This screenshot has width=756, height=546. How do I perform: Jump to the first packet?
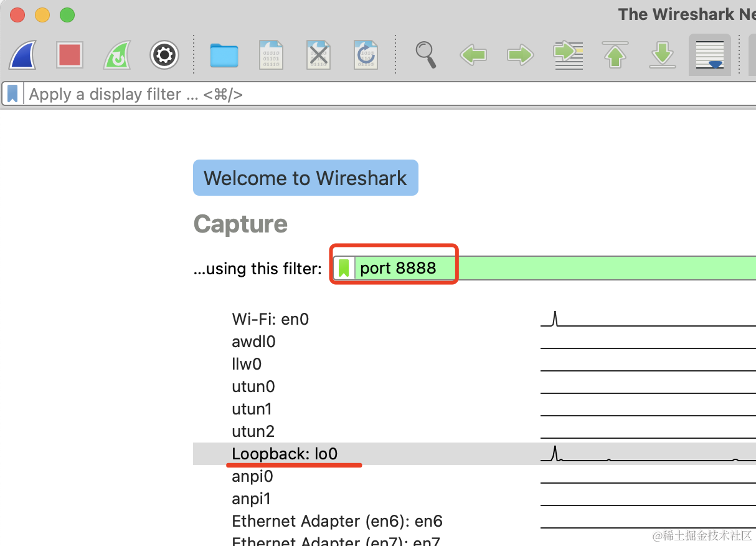pos(615,55)
